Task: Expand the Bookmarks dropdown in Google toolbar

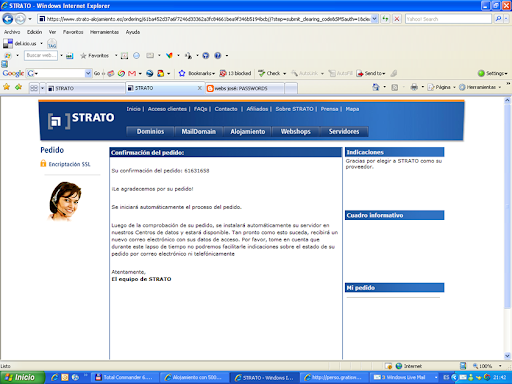Action: pos(213,74)
